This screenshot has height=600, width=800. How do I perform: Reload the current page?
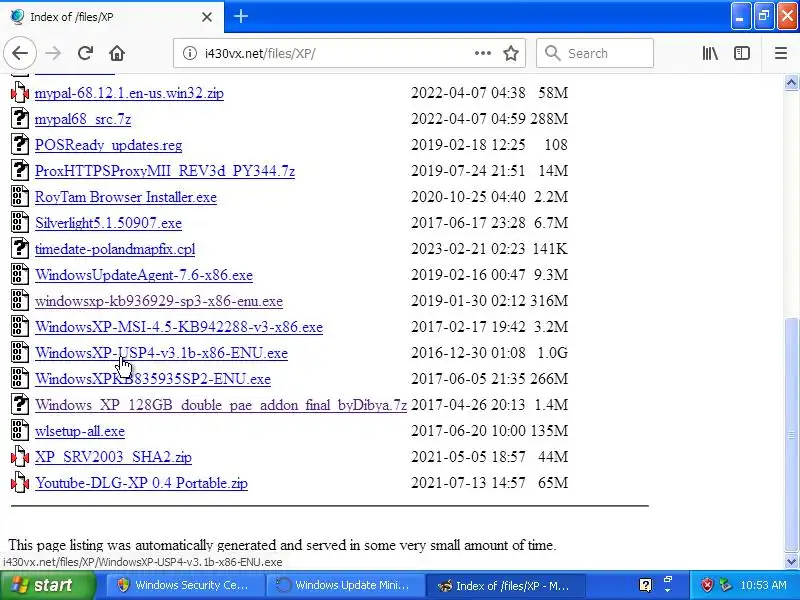[x=85, y=53]
